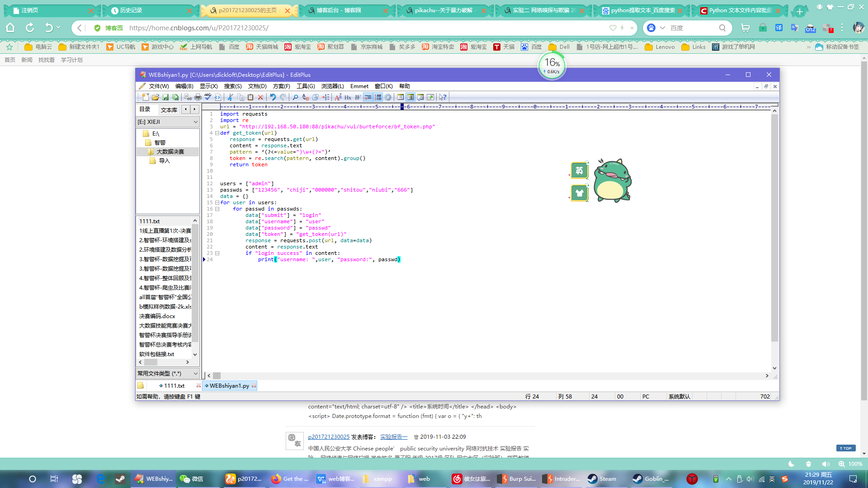Click the Cut scissors icon

pyautogui.click(x=230, y=97)
